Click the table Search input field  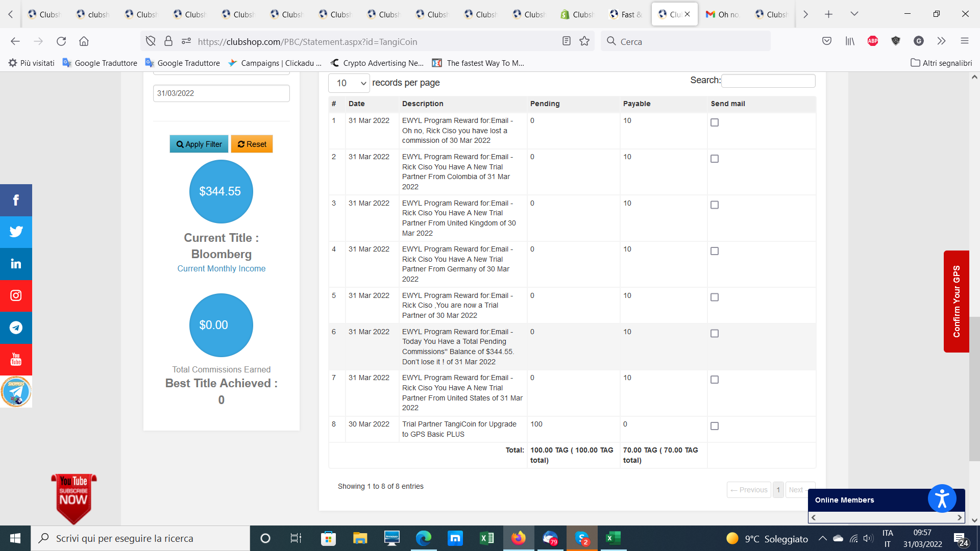click(x=768, y=81)
